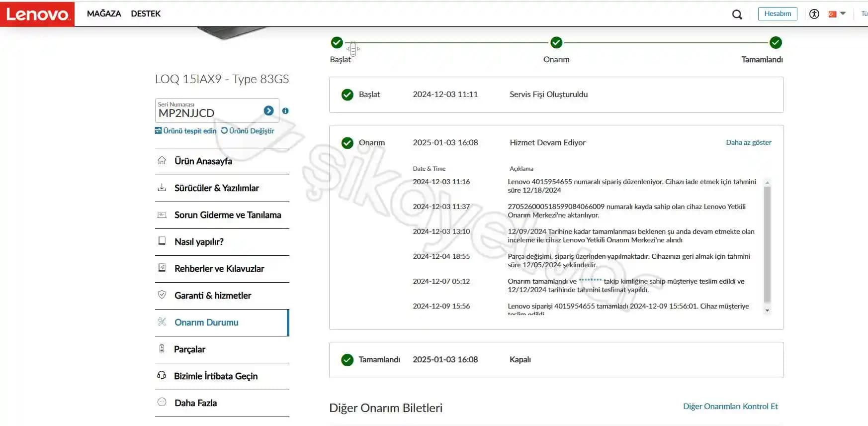Click the Başlat progress step checkmark

pyautogui.click(x=337, y=43)
